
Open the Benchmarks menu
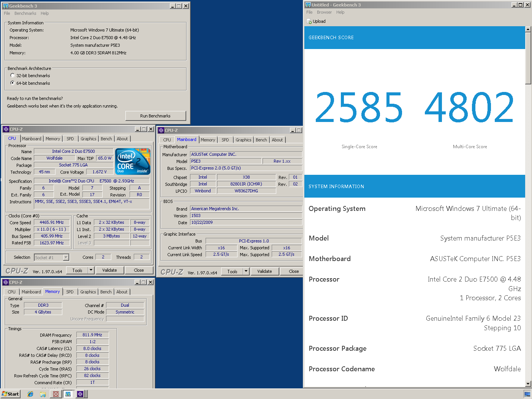click(x=25, y=13)
